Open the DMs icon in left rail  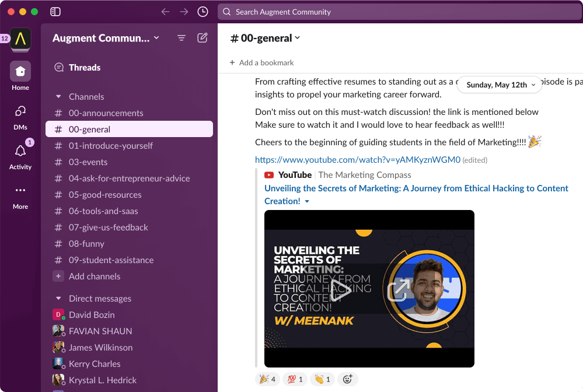(20, 111)
